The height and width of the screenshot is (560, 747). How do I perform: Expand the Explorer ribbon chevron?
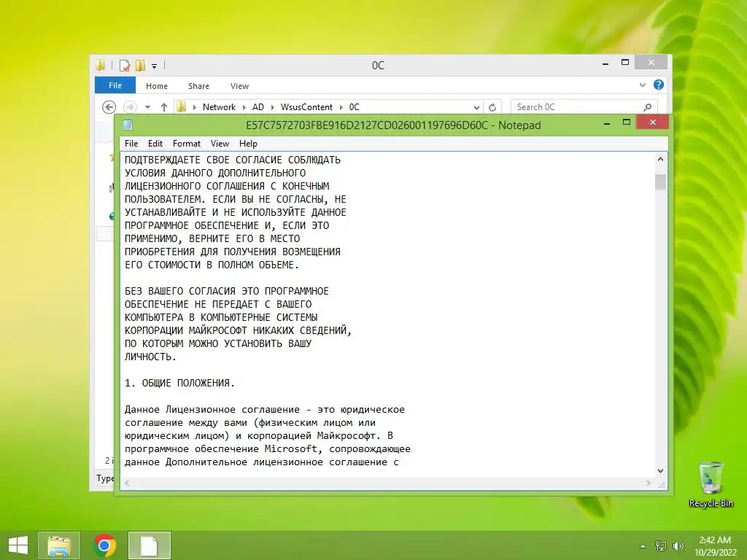click(x=642, y=85)
